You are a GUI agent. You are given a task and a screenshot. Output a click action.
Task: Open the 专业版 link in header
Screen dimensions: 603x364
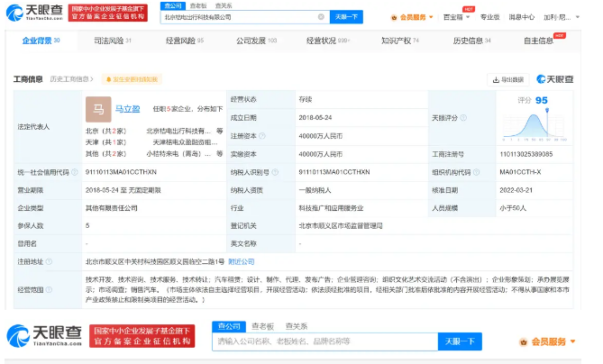(x=489, y=17)
